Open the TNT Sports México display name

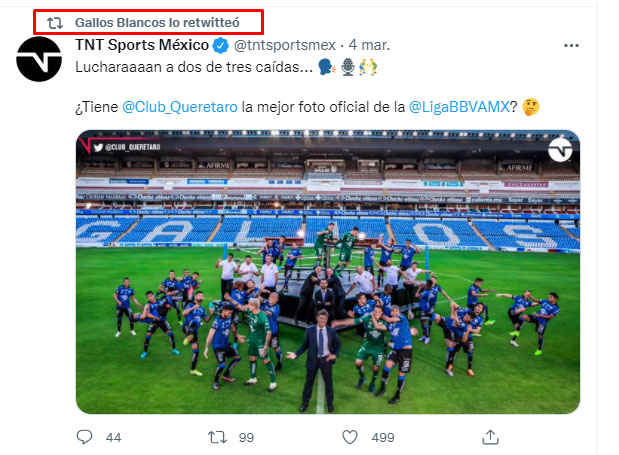click(141, 46)
